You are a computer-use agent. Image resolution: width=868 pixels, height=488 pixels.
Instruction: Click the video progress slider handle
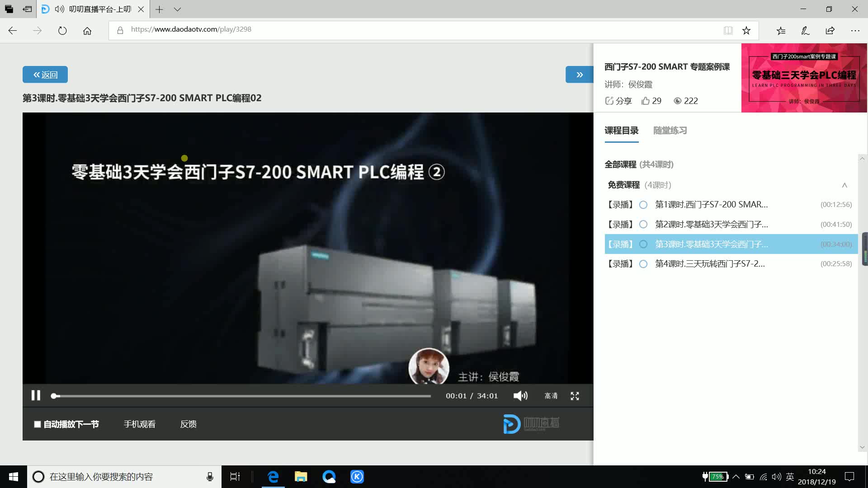pos(54,396)
